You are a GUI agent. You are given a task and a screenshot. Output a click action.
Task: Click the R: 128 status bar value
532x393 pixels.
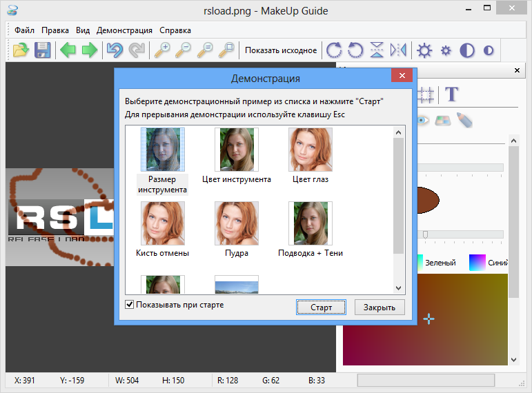[x=228, y=381]
